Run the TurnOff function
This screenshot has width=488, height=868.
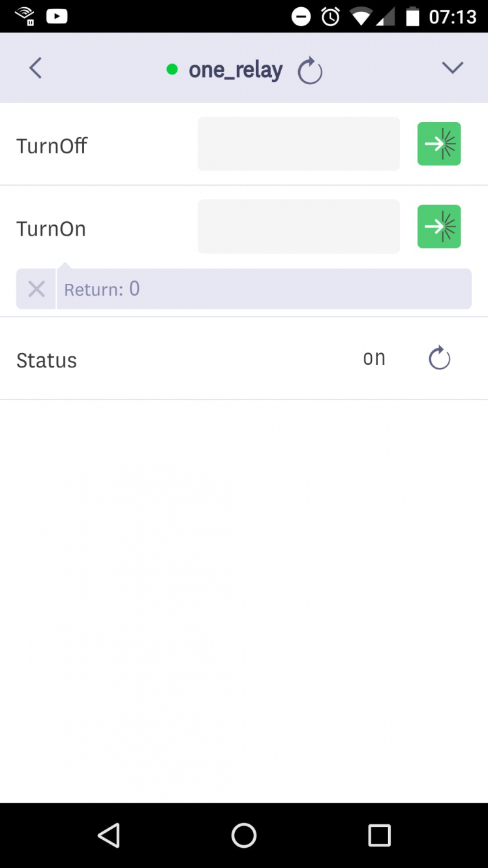(x=439, y=144)
